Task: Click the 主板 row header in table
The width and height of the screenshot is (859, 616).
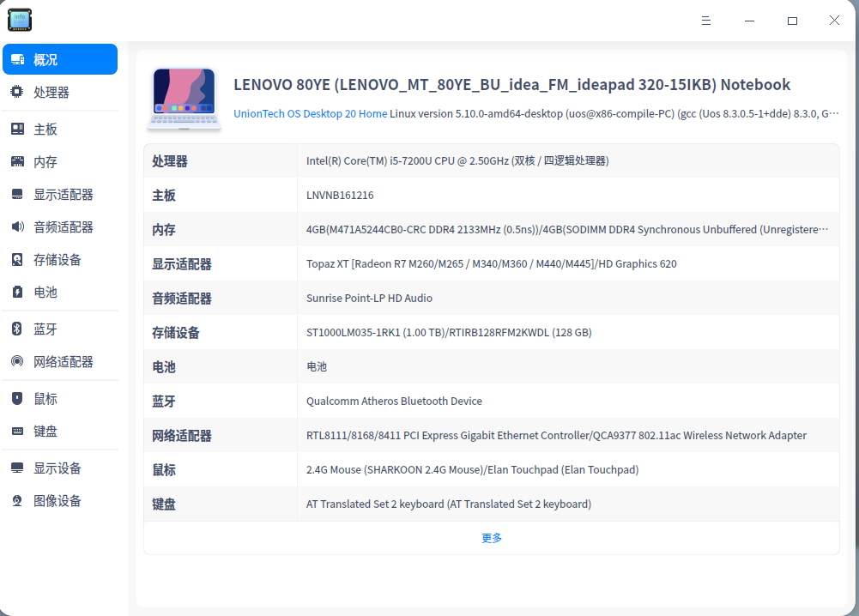Action: click(x=164, y=196)
